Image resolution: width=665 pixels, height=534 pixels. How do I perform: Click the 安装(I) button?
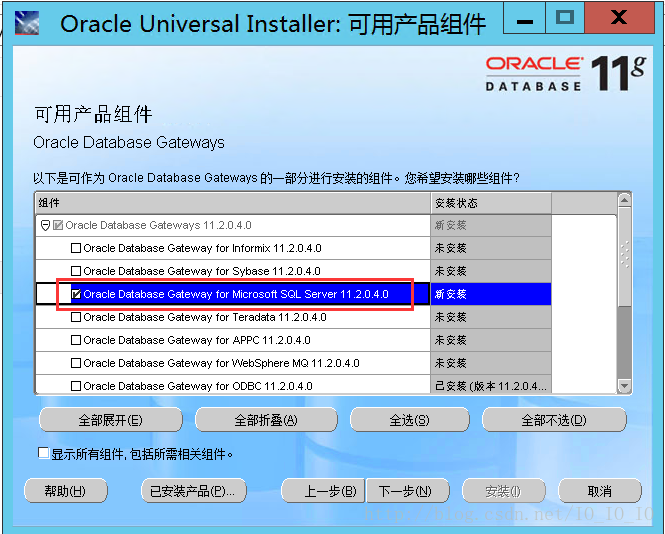tap(503, 491)
